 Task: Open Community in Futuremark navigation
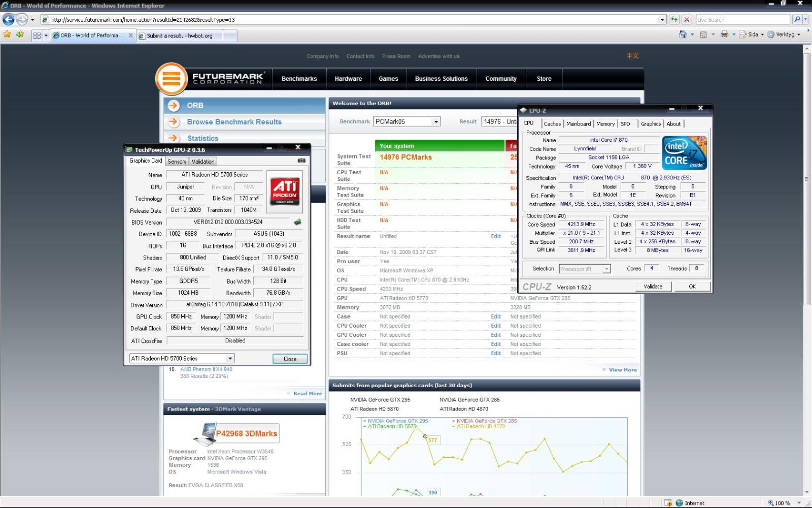(x=501, y=79)
